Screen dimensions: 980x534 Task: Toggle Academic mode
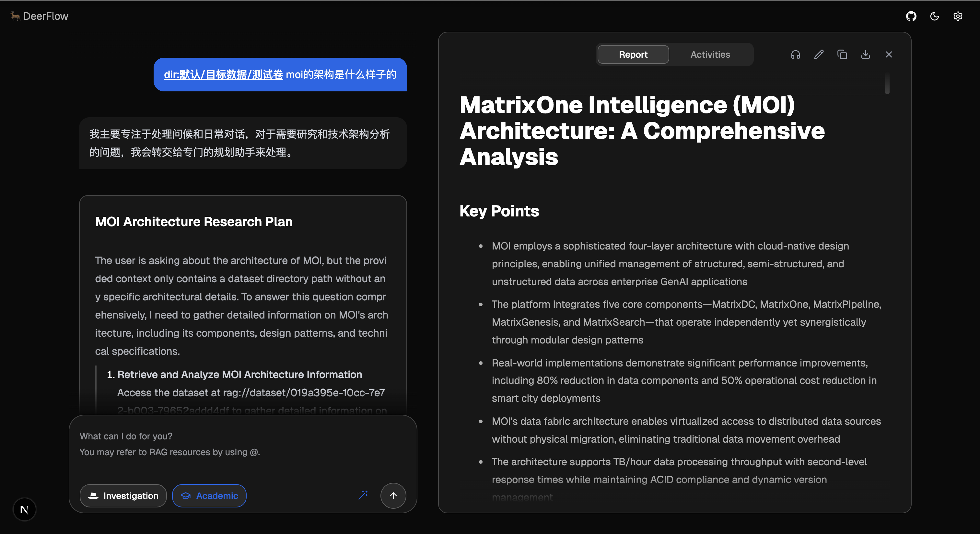tap(209, 495)
